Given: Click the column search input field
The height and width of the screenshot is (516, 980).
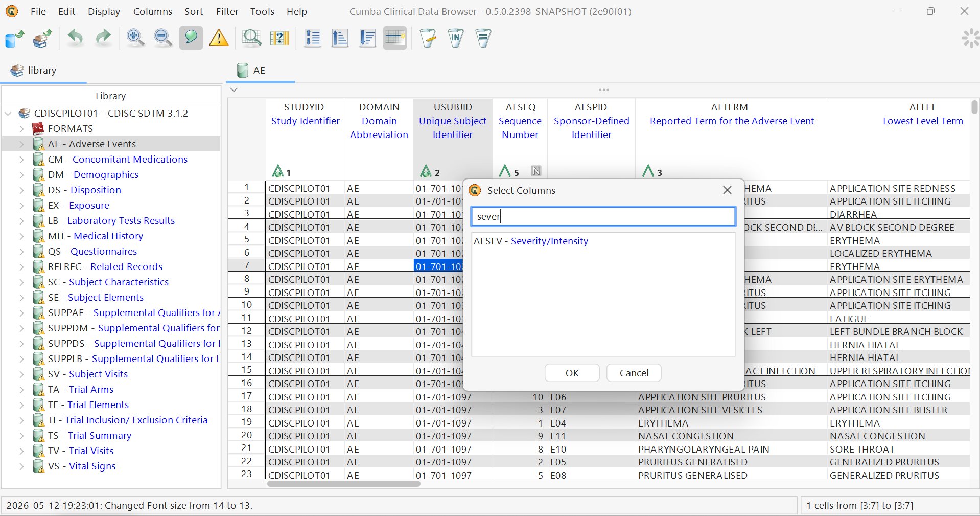Looking at the screenshot, I should tap(603, 216).
